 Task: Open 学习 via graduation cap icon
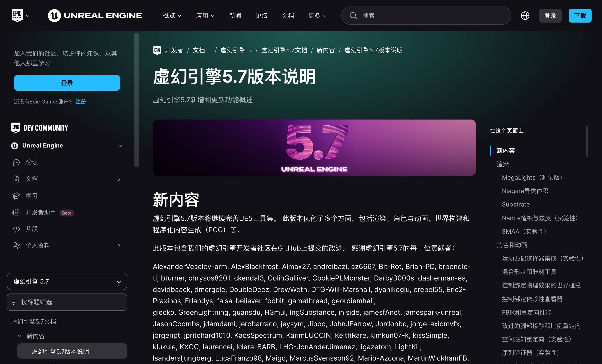pos(16,196)
